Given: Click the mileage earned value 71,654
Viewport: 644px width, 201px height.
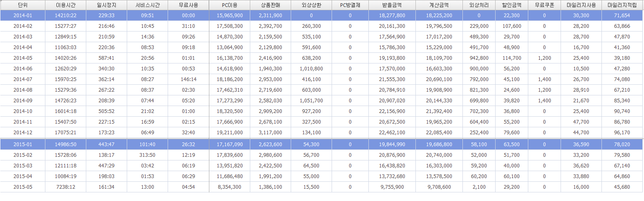Looking at the screenshot, I should tap(622, 16).
